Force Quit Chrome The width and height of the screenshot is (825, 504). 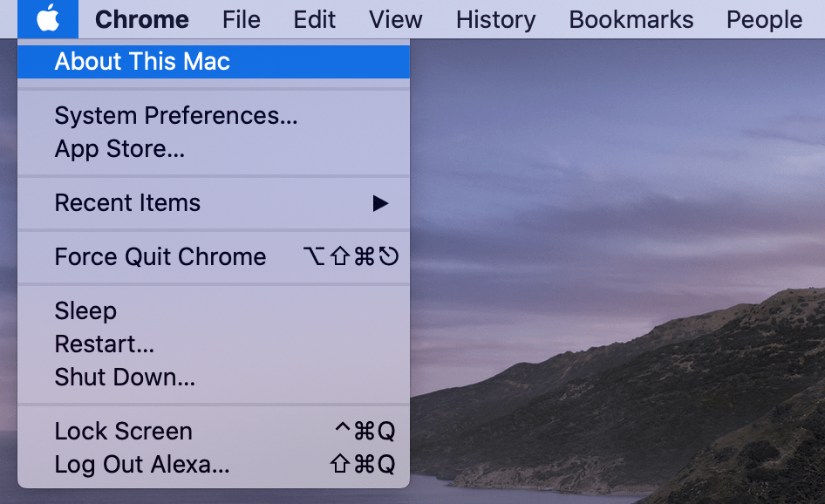(x=160, y=256)
